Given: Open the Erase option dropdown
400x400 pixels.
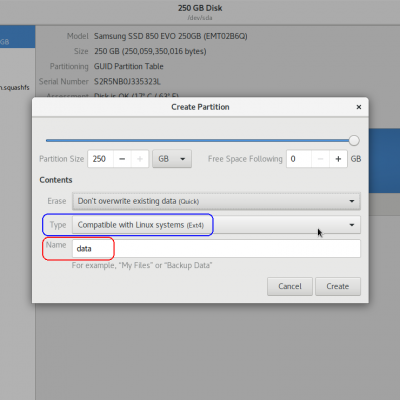Looking at the screenshot, I should 216,201.
